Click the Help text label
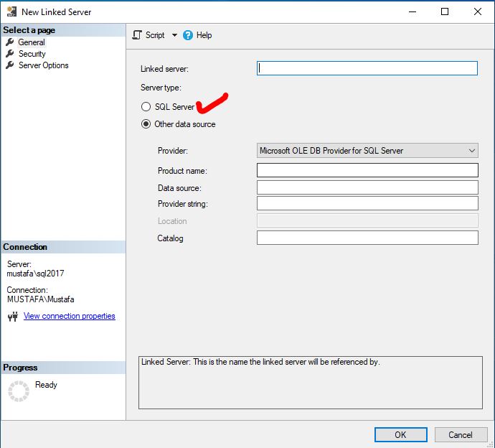The height and width of the screenshot is (448, 495). (204, 35)
